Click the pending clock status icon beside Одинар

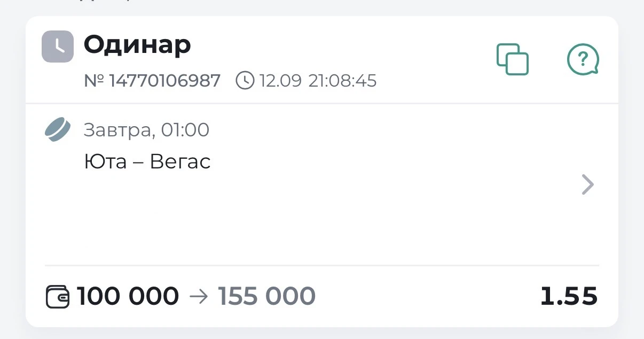tap(58, 47)
